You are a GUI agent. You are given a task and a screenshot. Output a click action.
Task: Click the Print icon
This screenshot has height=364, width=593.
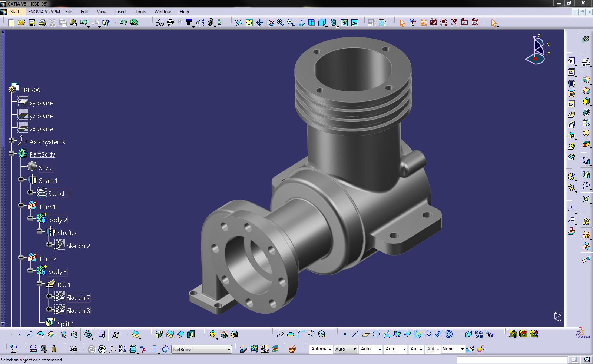pyautogui.click(x=42, y=23)
